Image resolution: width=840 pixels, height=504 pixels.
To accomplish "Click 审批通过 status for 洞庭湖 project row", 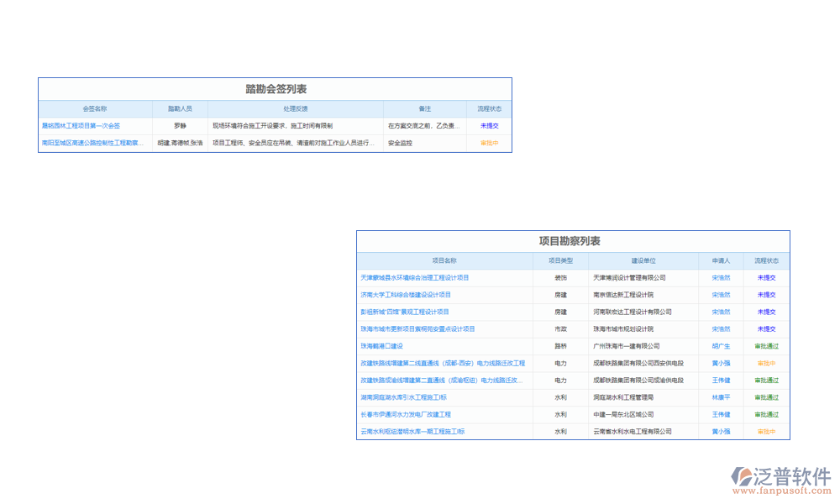I will [x=766, y=397].
